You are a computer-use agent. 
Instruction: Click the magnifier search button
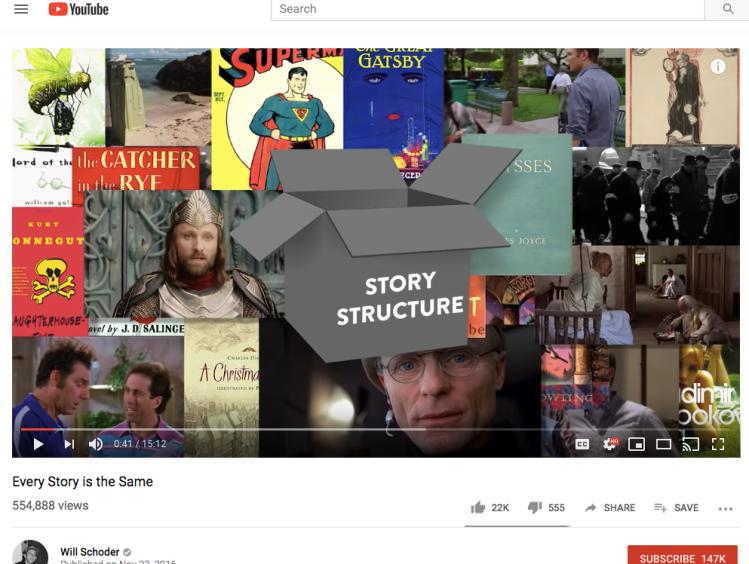[x=728, y=9]
